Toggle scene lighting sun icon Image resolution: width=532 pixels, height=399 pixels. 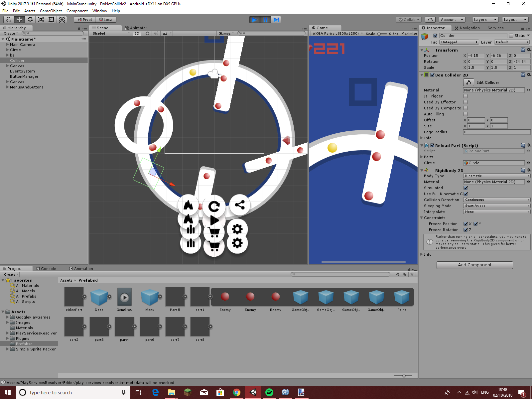click(148, 33)
